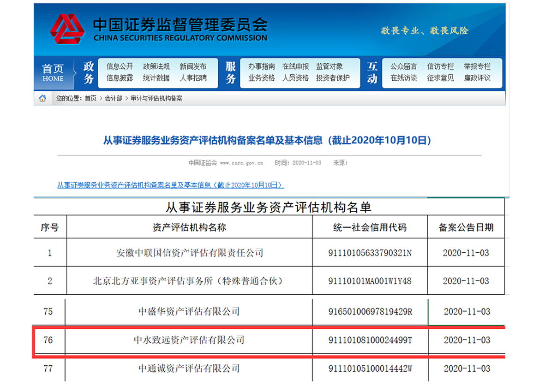545x392 pixels.
Task: Click 审计与评估机构备案 breadcrumb link
Action: [x=156, y=98]
